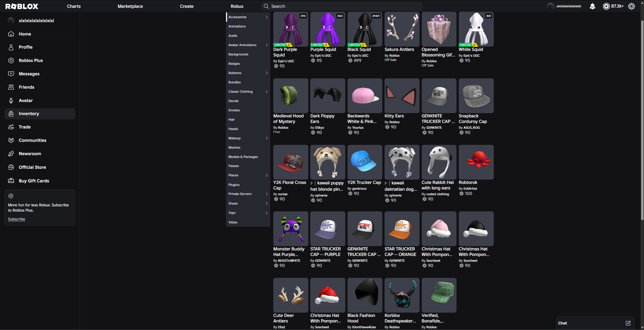Open the Epic's UGC creator link under Purple Squid
The image size is (644, 330).
pyautogui.click(x=323, y=56)
